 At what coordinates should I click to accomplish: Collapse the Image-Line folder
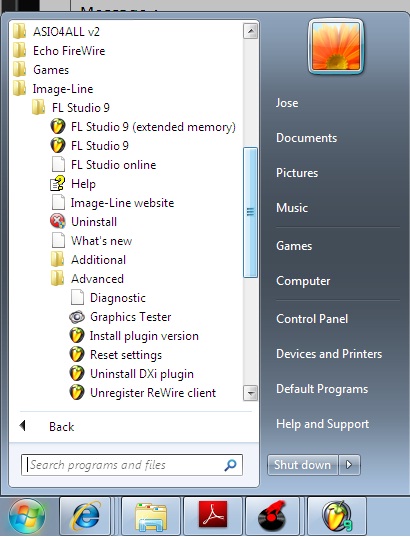coord(53,89)
